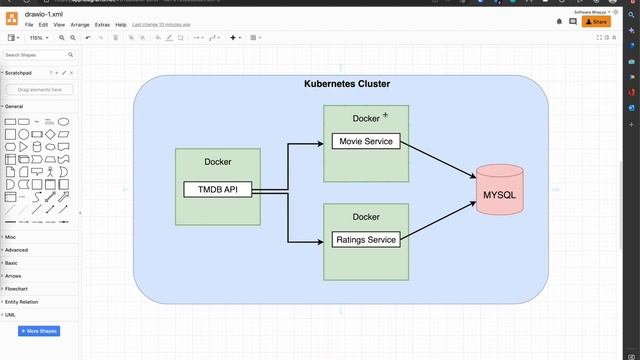The image size is (640, 360).
Task: Open the Arrange menu
Action: 80,24
